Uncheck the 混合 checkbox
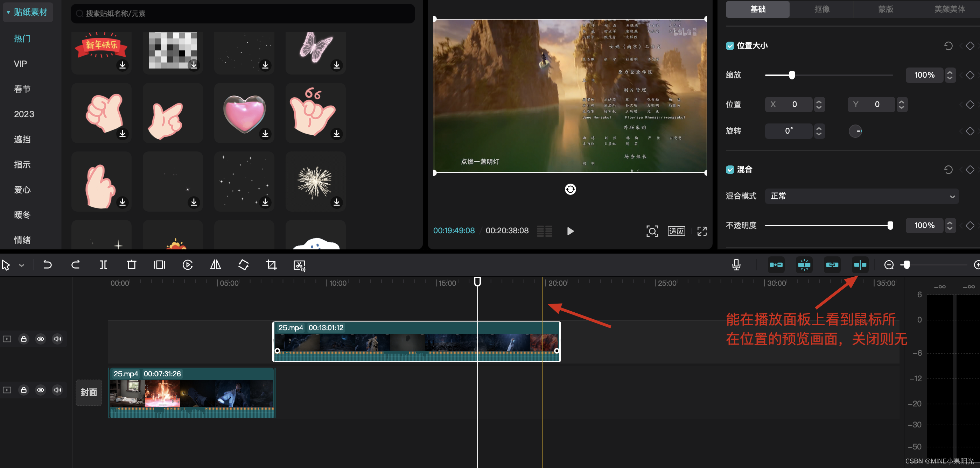Screen dimensions: 980x468 tap(730, 170)
